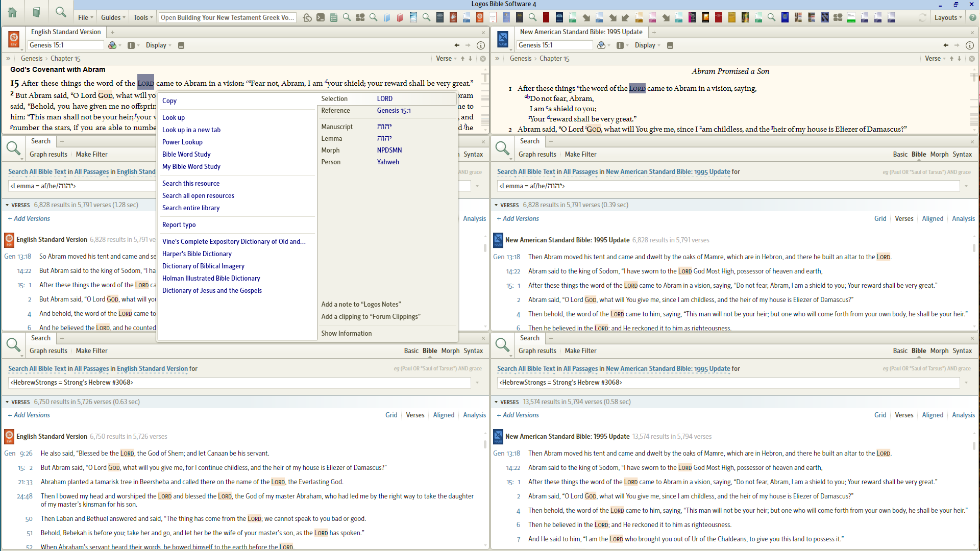This screenshot has height=551, width=980.
Task: Click Graph results in top NASB search
Action: pyautogui.click(x=537, y=155)
